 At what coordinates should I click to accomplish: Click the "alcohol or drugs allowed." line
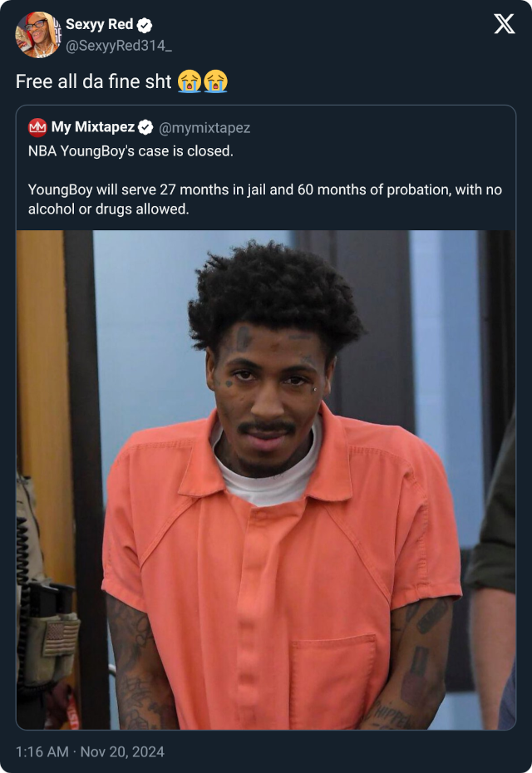108,209
